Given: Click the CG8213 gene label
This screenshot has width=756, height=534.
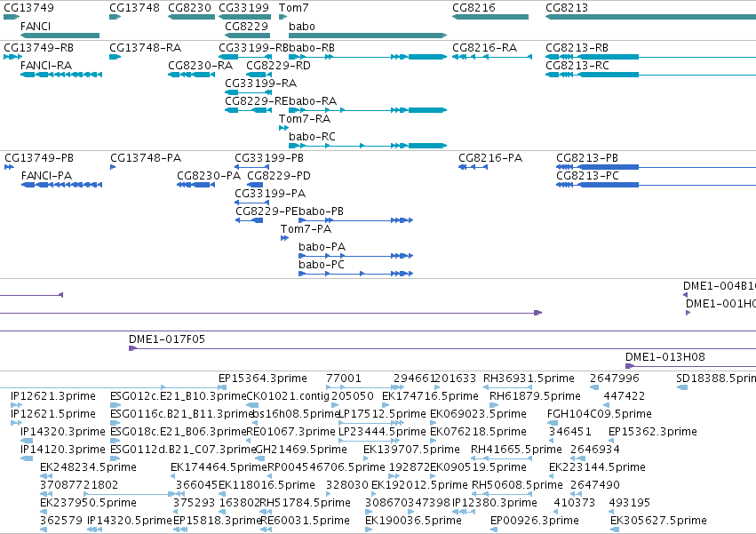Looking at the screenshot, I should pyautogui.click(x=567, y=8).
